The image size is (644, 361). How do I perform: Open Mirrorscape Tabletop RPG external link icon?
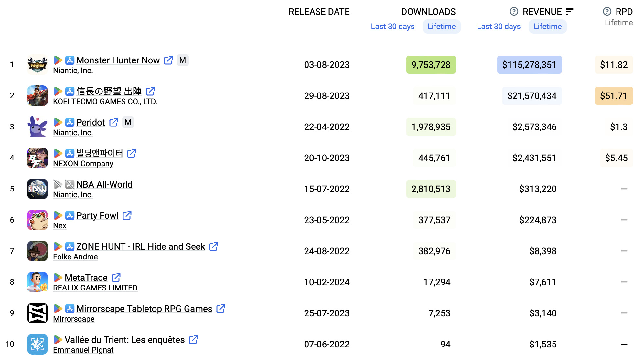[x=221, y=309]
